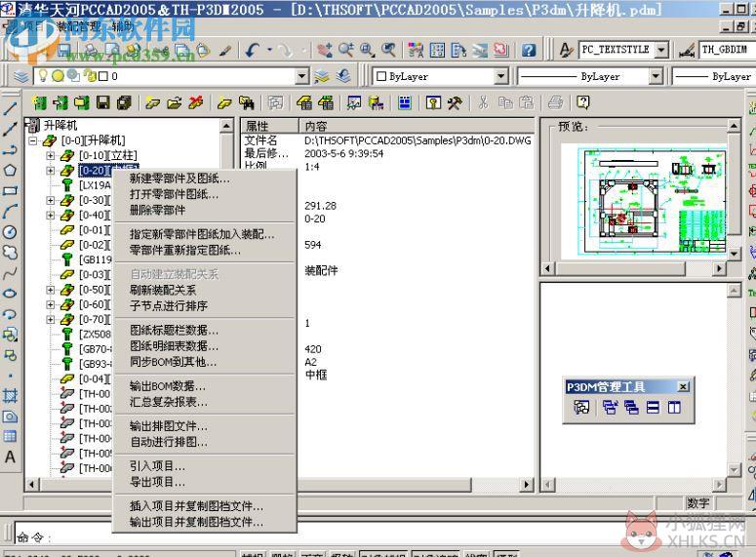The height and width of the screenshot is (557, 756).
Task: Choose 输出BOM数据... from context menu
Action: coord(205,385)
